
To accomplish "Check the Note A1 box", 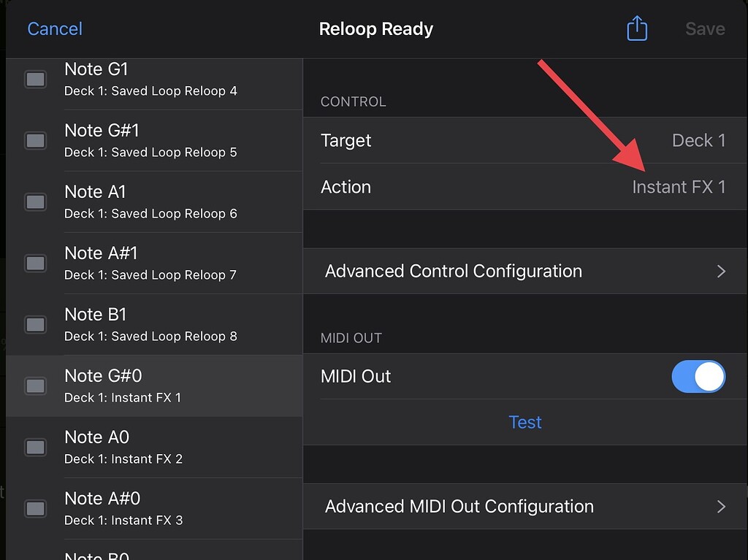I will click(36, 202).
